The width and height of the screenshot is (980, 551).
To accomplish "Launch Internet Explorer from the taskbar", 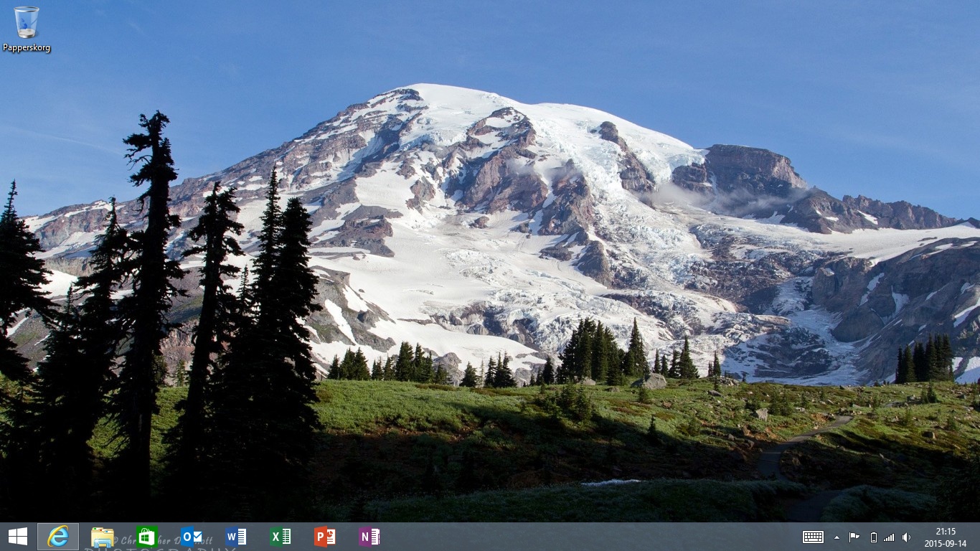I will click(x=58, y=537).
